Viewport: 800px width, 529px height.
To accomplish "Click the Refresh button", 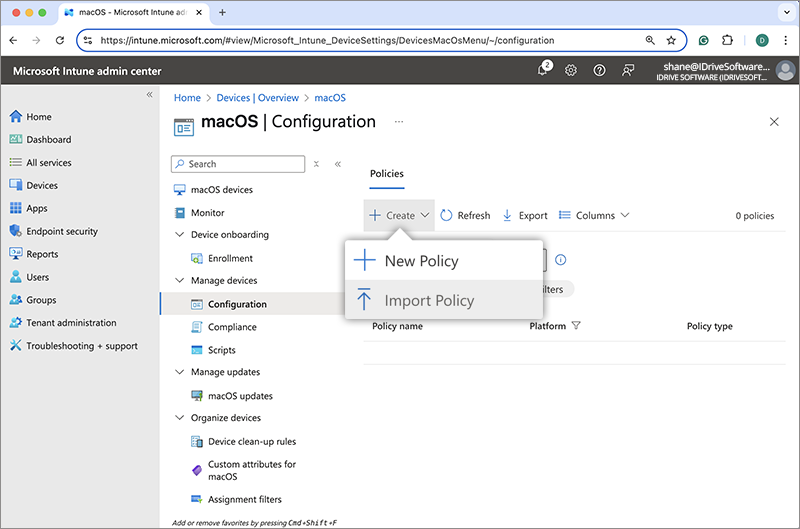I will (465, 215).
